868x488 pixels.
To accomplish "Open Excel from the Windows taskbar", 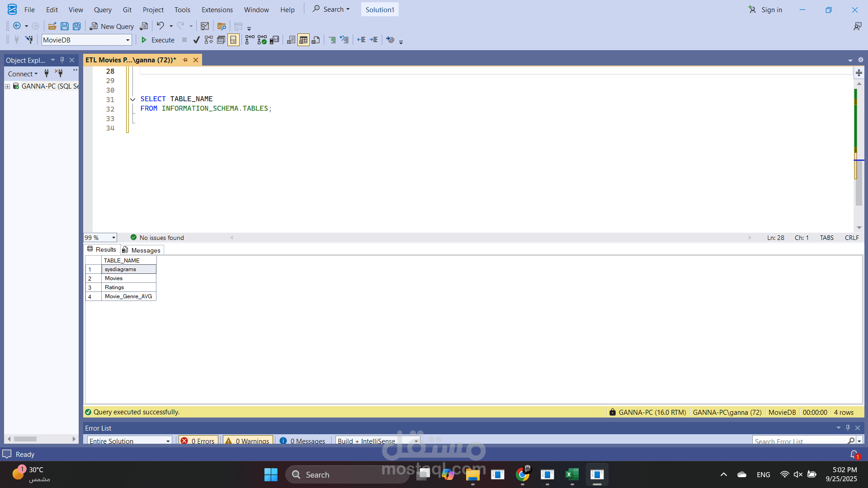I will [x=572, y=474].
